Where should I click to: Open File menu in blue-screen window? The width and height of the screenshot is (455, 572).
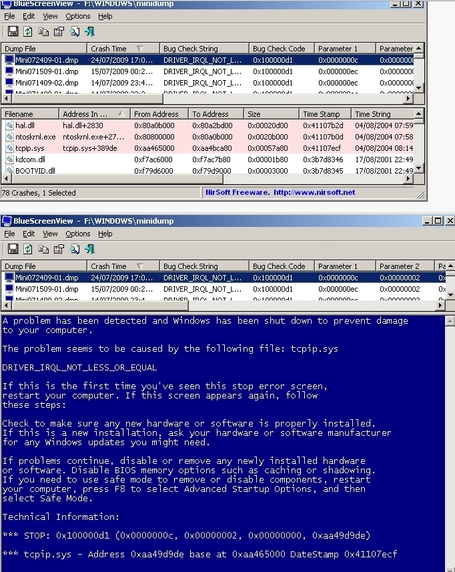[9, 234]
